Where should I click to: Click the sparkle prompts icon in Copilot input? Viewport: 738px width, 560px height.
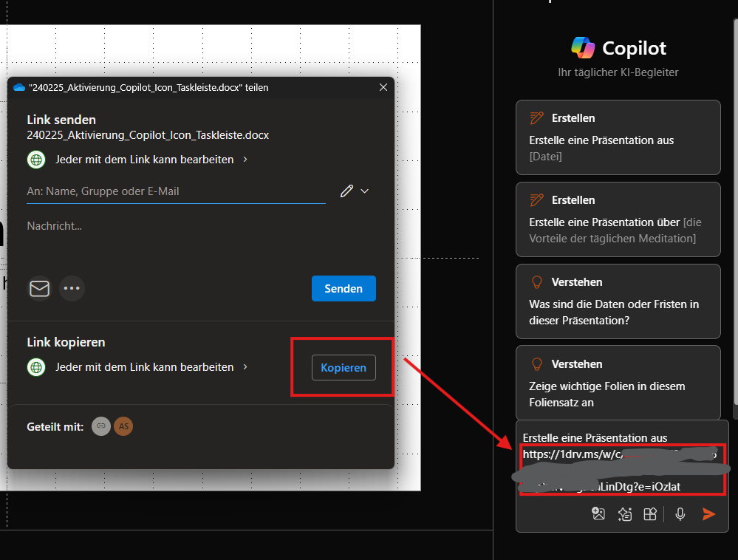pyautogui.click(x=624, y=514)
